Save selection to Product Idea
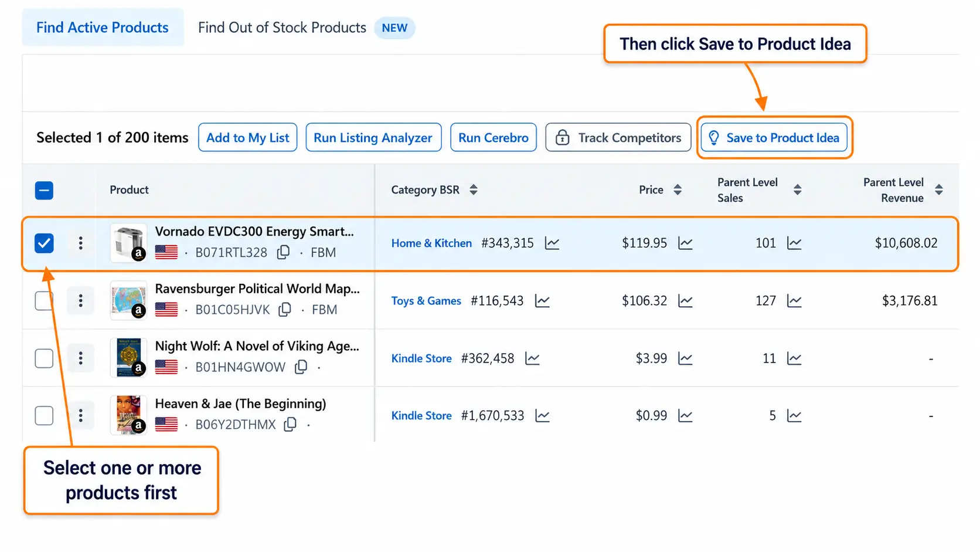The width and height of the screenshot is (980, 552). [x=774, y=137]
